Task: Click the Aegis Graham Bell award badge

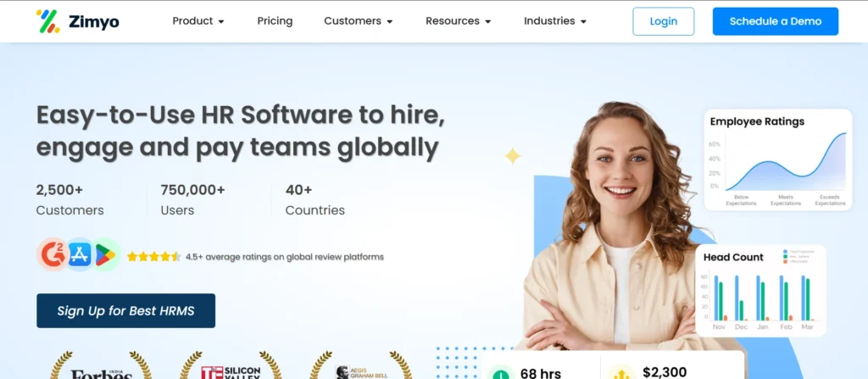Action: pyautogui.click(x=360, y=368)
